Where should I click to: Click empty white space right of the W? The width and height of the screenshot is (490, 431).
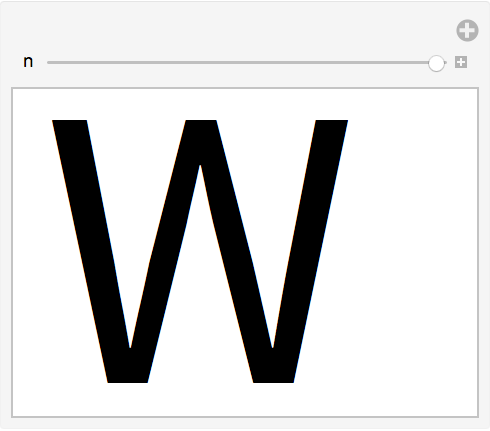pyautogui.click(x=413, y=250)
